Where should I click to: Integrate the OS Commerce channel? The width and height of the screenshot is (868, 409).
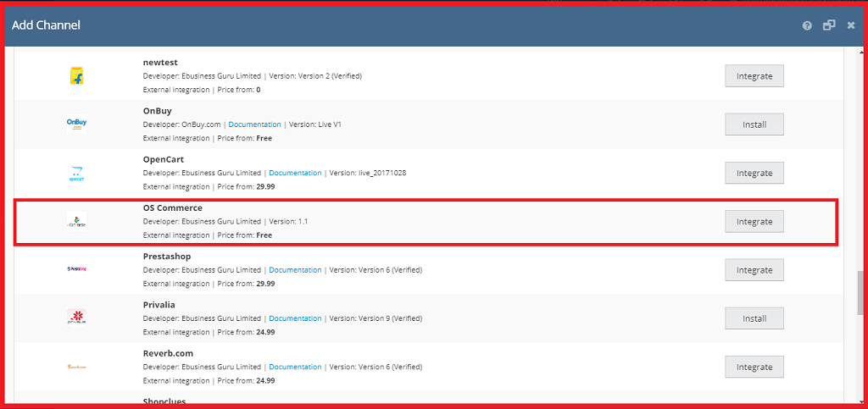pyautogui.click(x=754, y=222)
